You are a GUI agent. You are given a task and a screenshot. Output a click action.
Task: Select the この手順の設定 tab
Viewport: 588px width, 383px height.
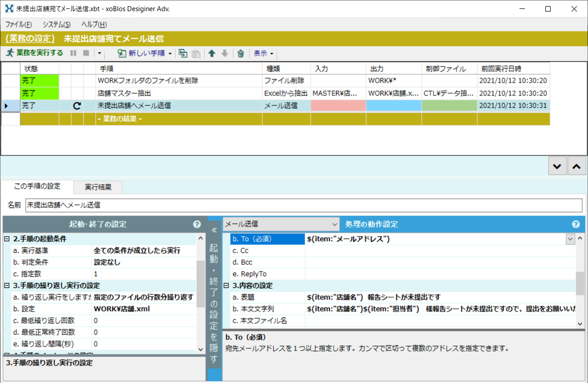tap(37, 186)
